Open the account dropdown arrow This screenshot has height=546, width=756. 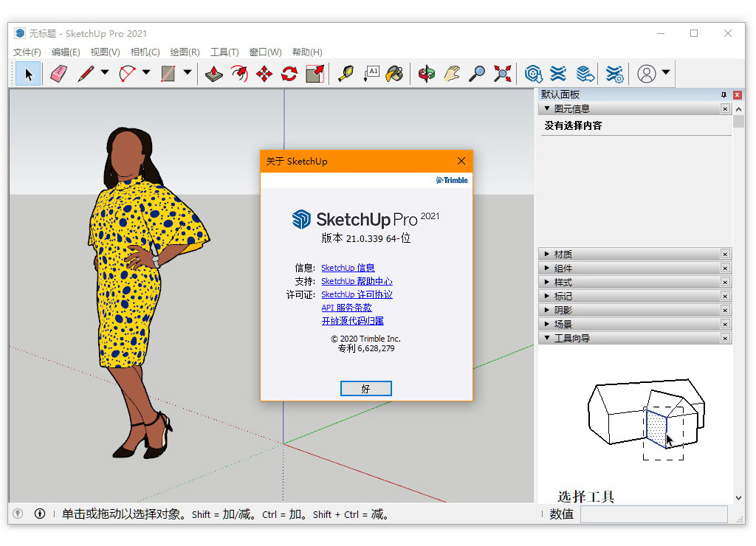coord(666,72)
